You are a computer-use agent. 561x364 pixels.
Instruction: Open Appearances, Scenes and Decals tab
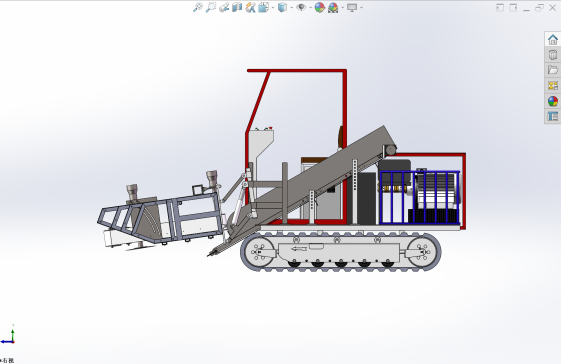553,101
